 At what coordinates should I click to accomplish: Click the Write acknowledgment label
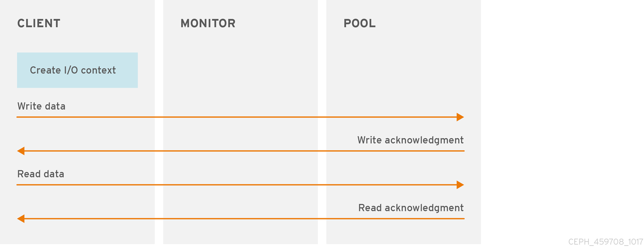coord(410,140)
